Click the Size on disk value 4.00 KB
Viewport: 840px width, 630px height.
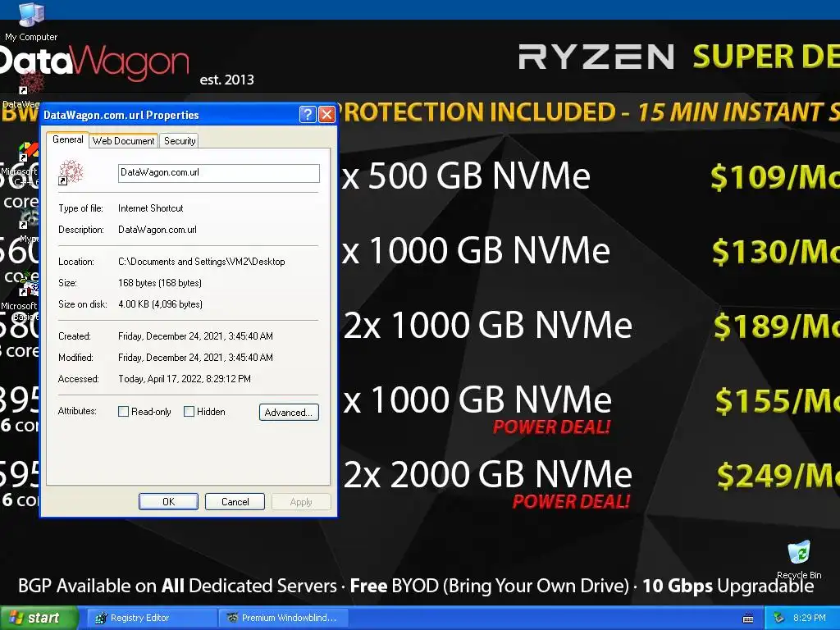pyautogui.click(x=160, y=304)
